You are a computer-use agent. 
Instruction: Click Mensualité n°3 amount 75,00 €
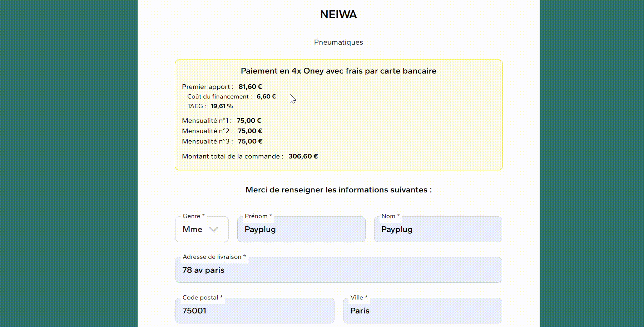tap(250, 141)
